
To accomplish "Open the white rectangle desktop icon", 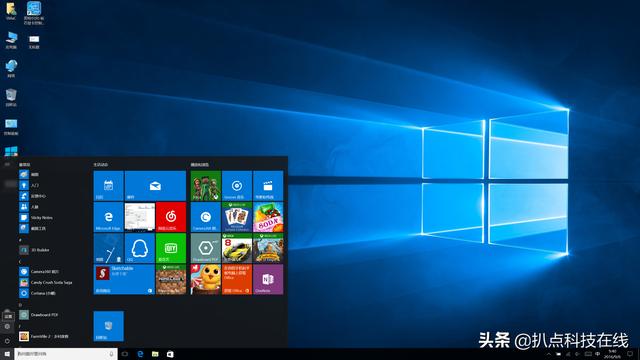I will [x=34, y=42].
